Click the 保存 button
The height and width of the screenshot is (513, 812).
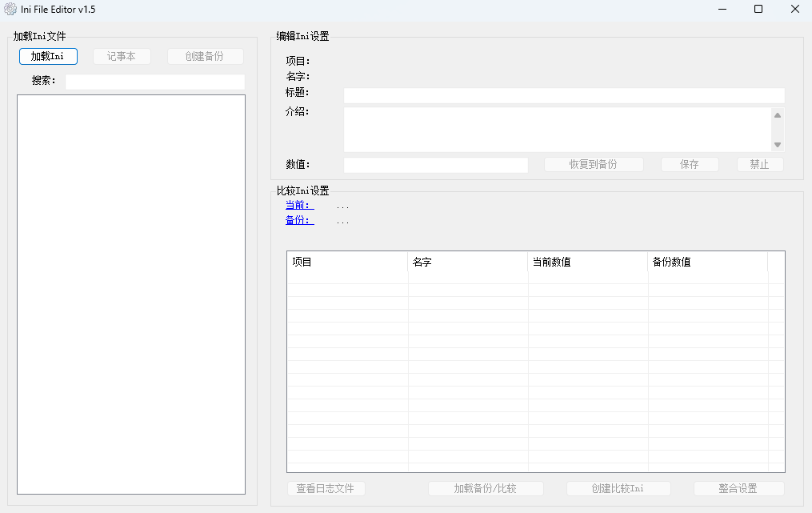(x=690, y=165)
